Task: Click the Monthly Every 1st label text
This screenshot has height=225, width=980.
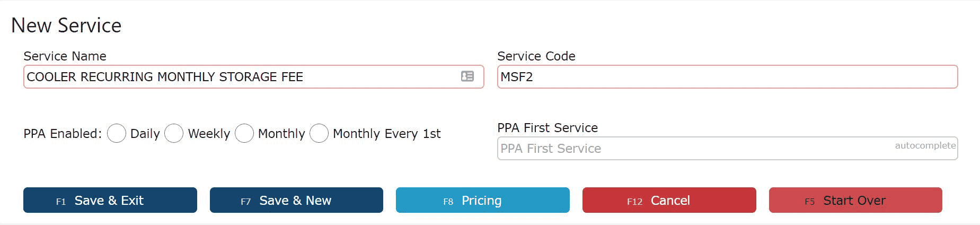Action: click(x=387, y=134)
